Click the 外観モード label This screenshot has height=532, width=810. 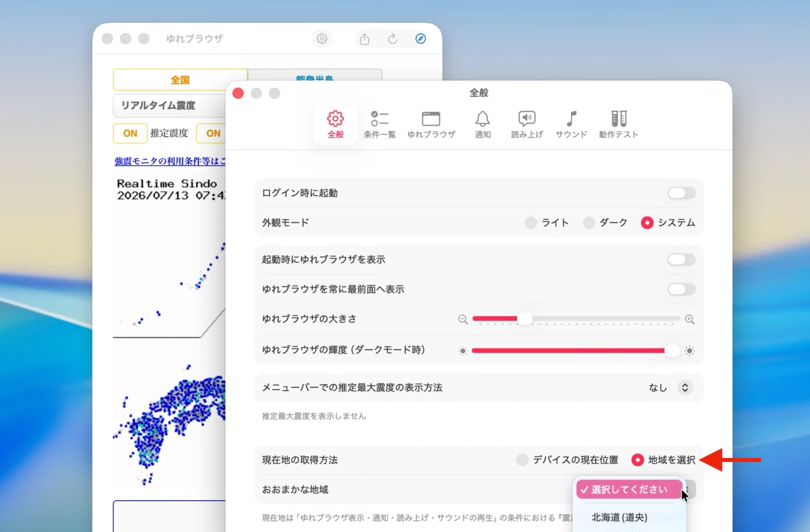(285, 223)
